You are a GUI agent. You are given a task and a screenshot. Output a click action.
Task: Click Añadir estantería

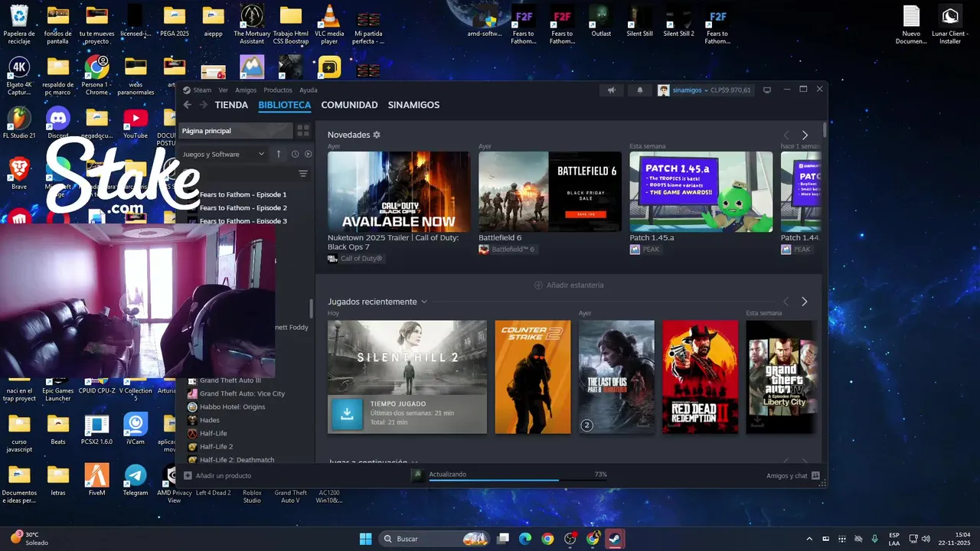(x=569, y=285)
